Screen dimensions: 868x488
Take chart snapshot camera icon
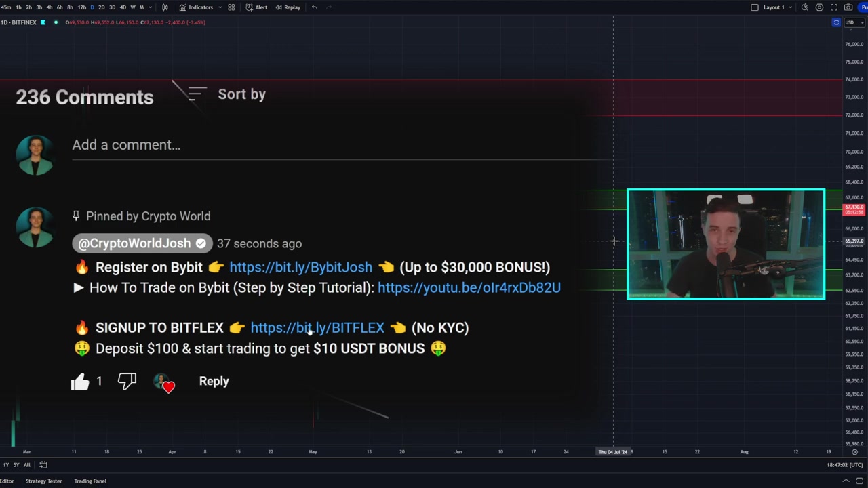click(x=848, y=7)
